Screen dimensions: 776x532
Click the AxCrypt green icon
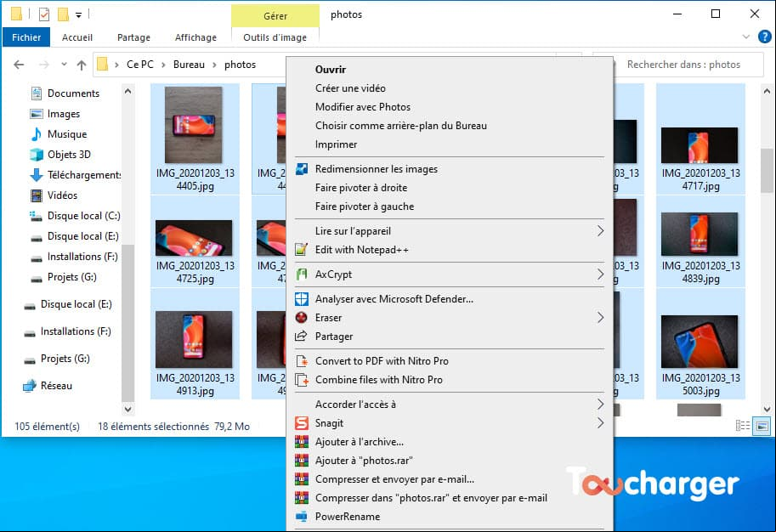302,274
